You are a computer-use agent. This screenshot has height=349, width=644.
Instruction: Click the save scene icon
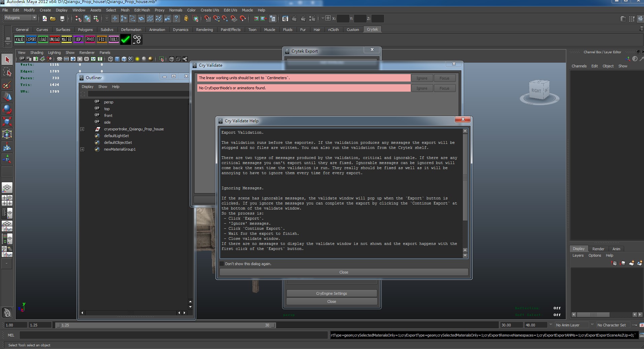pyautogui.click(x=62, y=19)
